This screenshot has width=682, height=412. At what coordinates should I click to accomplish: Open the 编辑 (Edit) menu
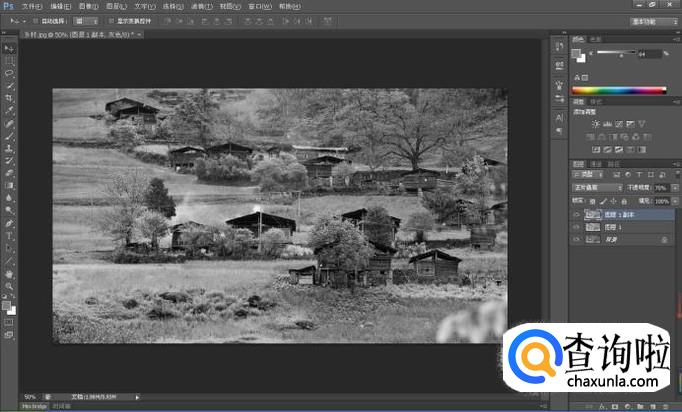pos(60,7)
